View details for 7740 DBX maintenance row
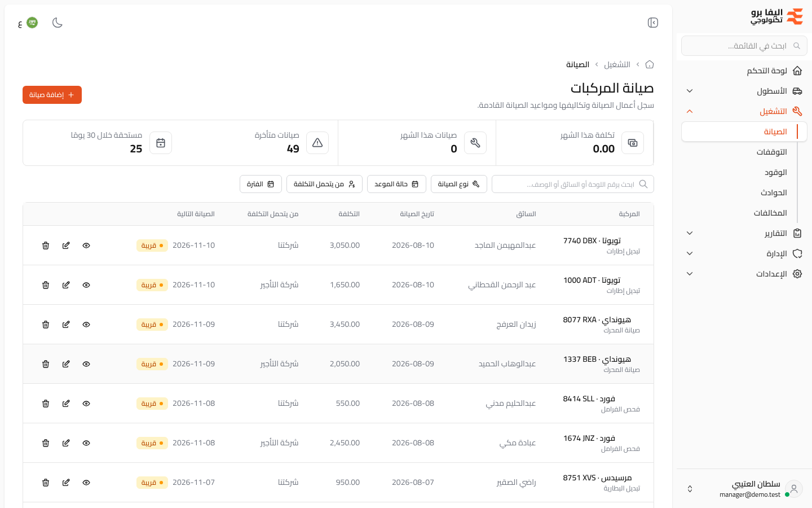Screen dimensions: 812x508 (86, 246)
